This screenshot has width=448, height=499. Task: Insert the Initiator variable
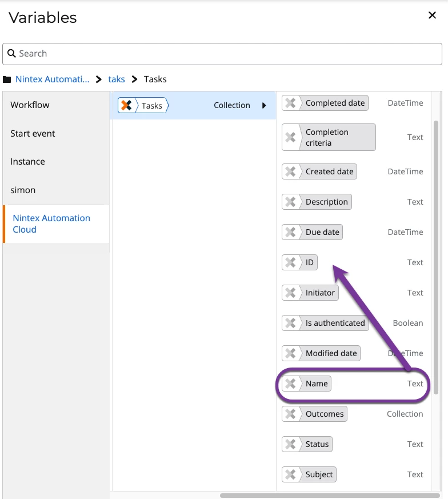tap(310, 293)
